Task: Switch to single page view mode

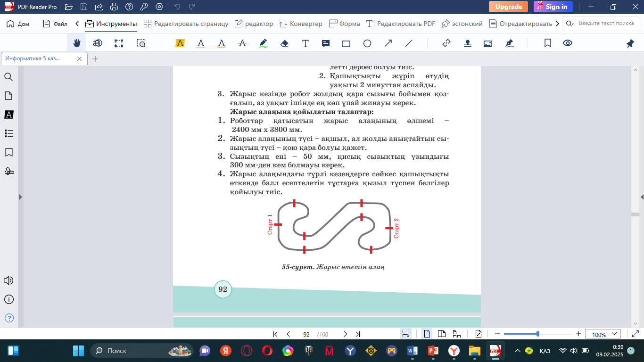Action: [427, 334]
